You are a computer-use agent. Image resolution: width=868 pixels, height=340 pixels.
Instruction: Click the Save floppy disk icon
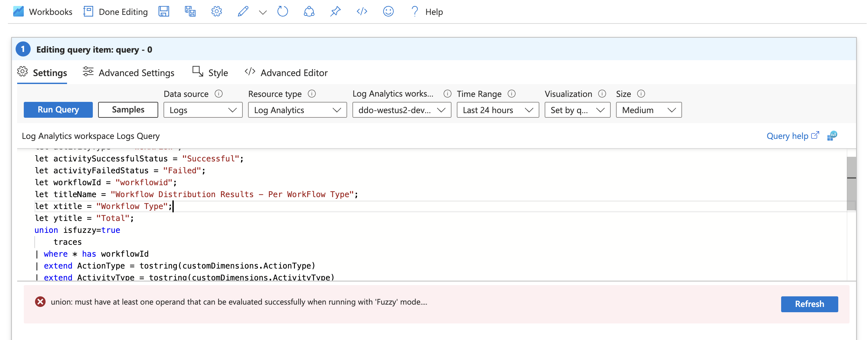(x=164, y=12)
